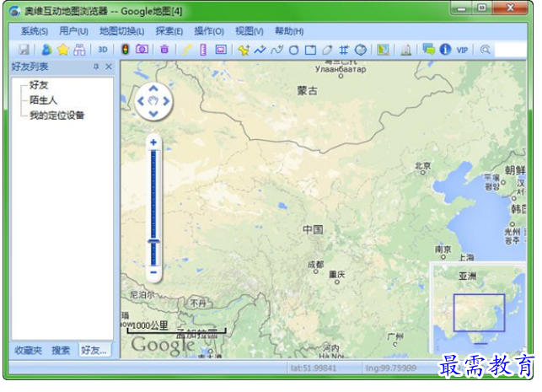Switch to the 收藏夹 tab
542x392 pixels.
(29, 350)
